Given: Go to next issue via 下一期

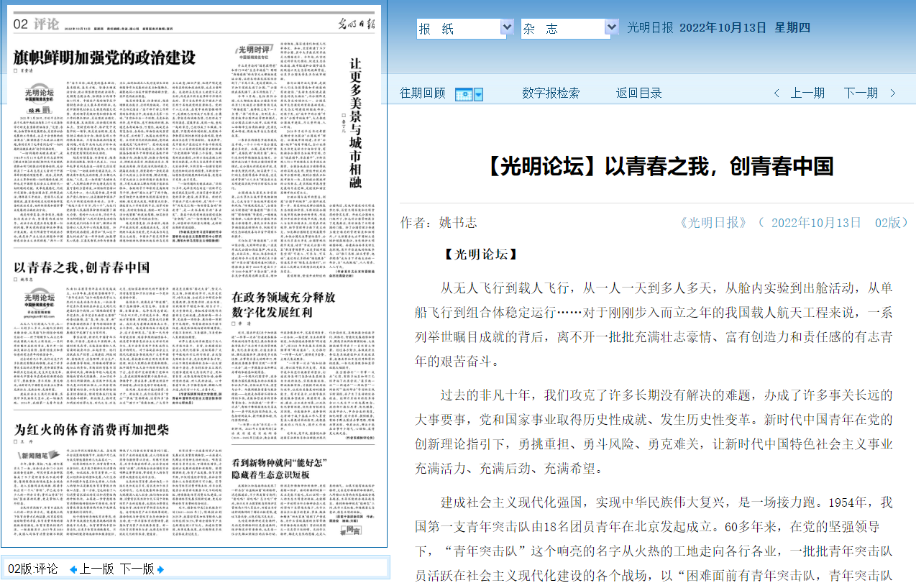Looking at the screenshot, I should coord(861,93).
